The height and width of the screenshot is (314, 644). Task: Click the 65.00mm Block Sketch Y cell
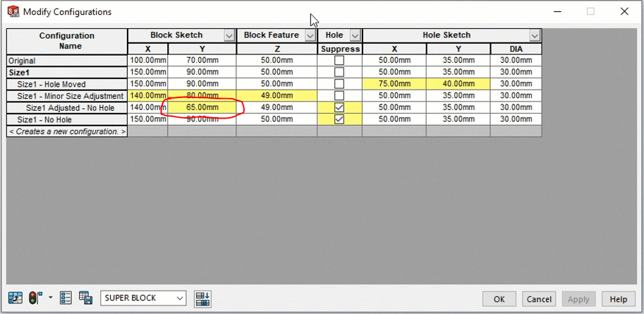coord(202,108)
